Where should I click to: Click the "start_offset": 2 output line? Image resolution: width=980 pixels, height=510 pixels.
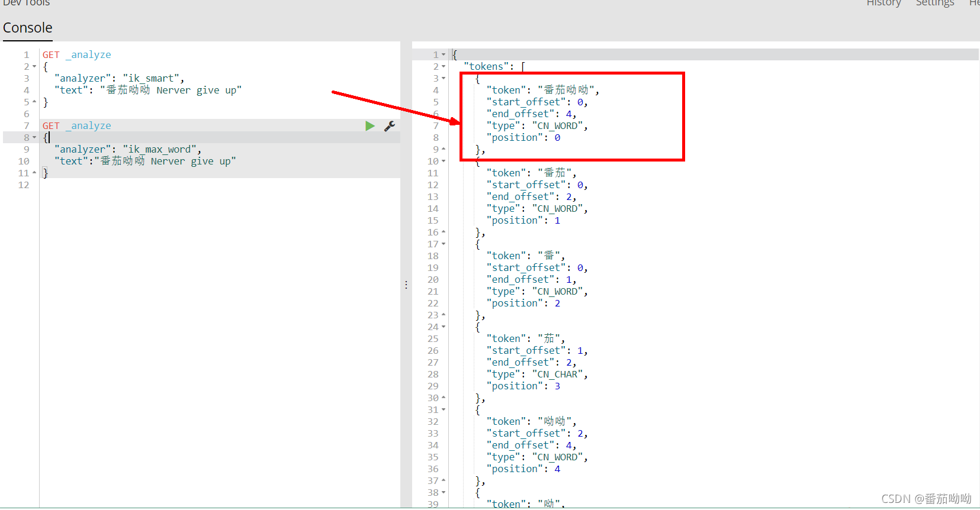(x=537, y=433)
